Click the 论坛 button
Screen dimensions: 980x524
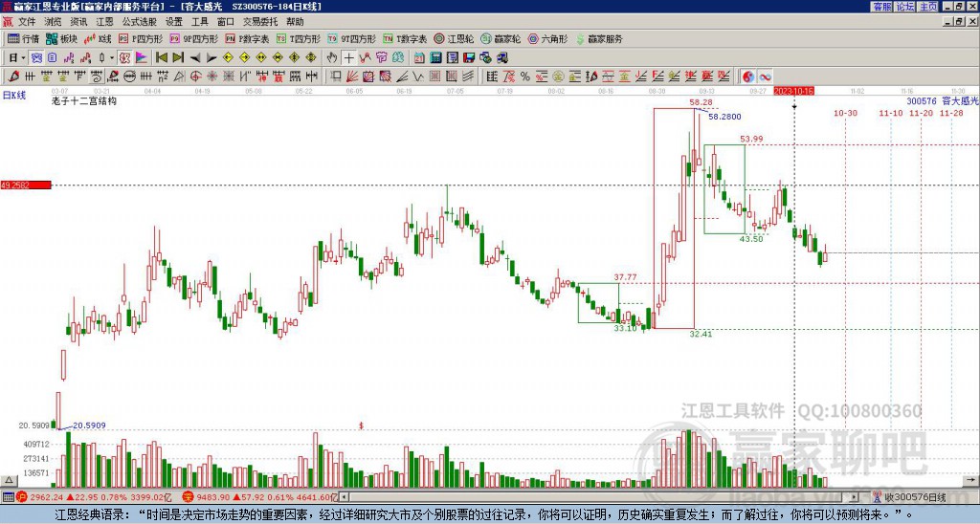coord(904,7)
